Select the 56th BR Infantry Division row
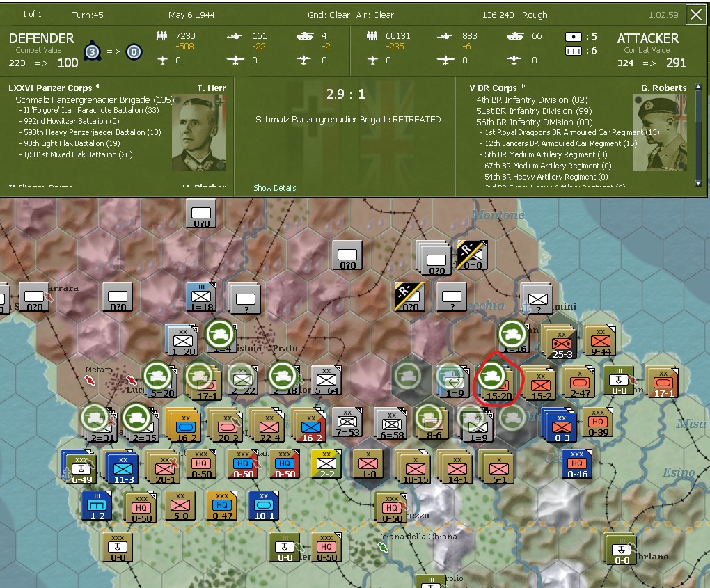Image resolution: width=710 pixels, height=588 pixels. pos(535,122)
